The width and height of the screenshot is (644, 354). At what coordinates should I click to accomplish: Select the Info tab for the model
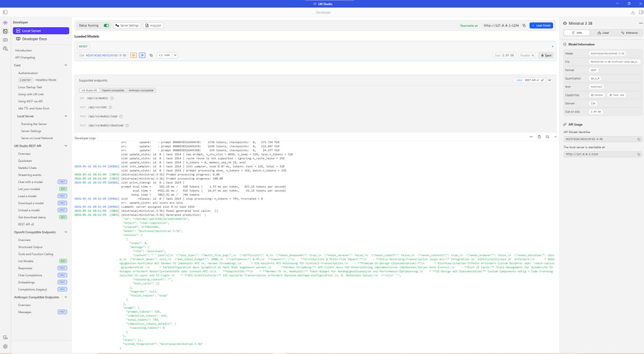[576, 33]
